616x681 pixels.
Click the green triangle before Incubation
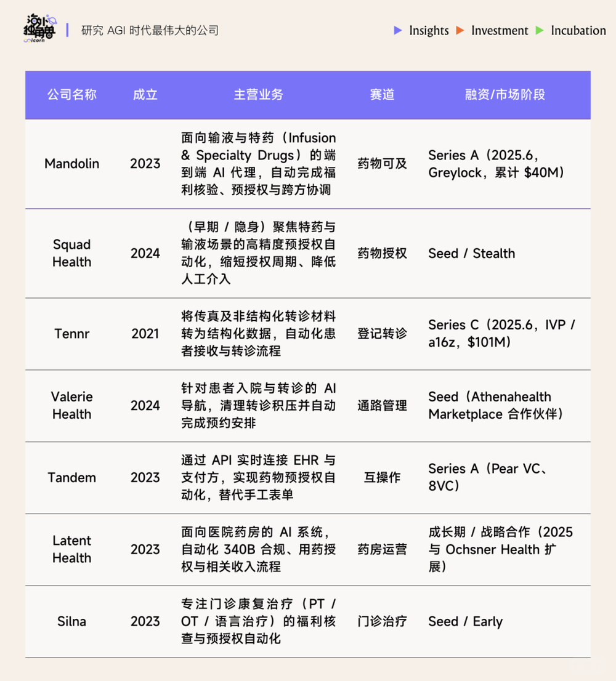click(540, 31)
